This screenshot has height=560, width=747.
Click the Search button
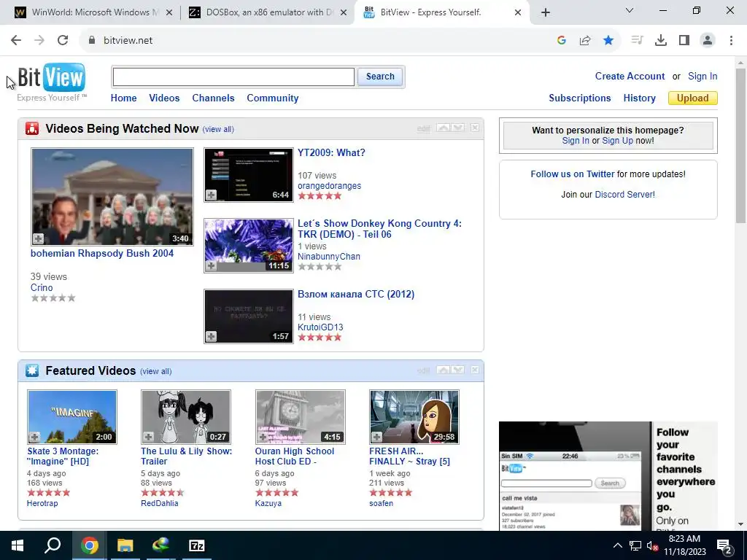[380, 77]
